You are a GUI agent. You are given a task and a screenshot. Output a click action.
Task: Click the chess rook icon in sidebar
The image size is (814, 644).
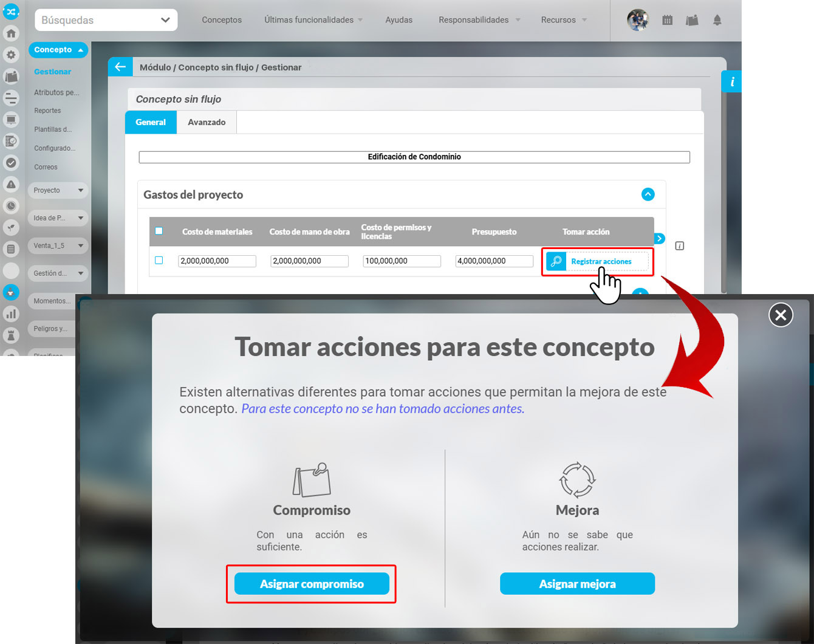pos(11,335)
